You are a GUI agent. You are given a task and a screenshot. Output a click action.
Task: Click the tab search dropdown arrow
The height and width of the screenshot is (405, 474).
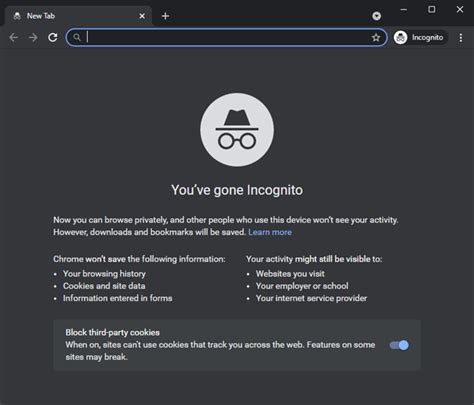377,16
